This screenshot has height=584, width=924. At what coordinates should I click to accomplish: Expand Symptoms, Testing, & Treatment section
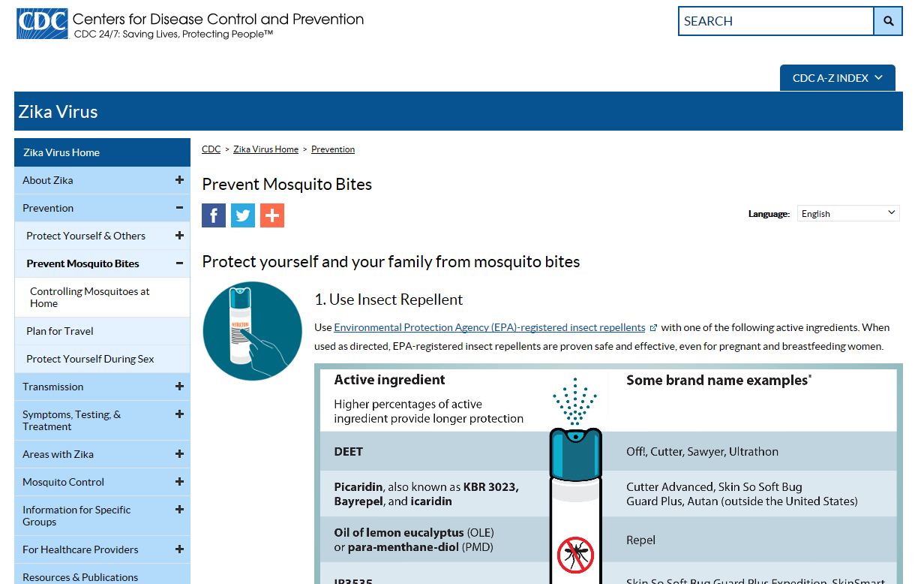click(179, 414)
